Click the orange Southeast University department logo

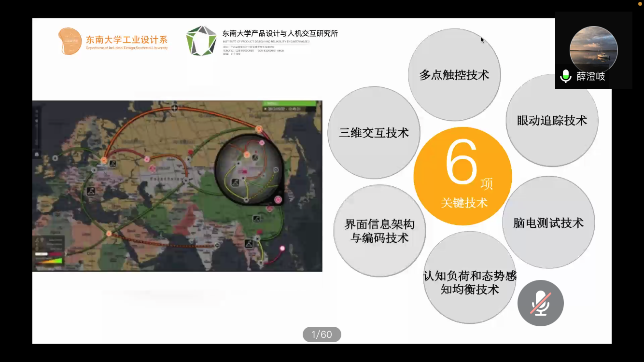coord(70,41)
